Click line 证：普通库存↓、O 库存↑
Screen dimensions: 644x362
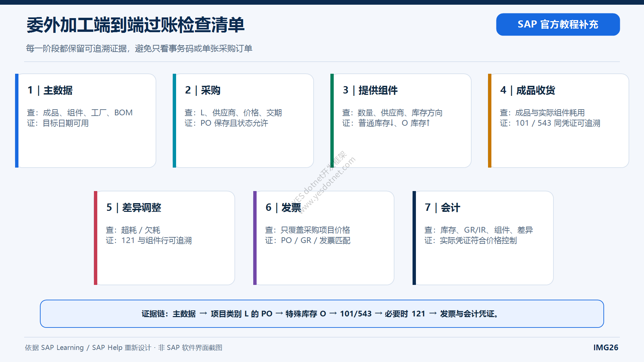pos(386,123)
